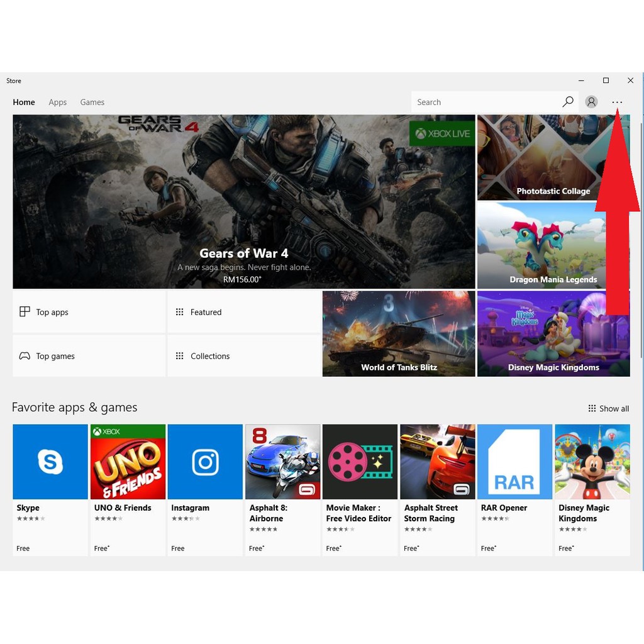Select the Asphalt 8: Airborne icon

282,462
